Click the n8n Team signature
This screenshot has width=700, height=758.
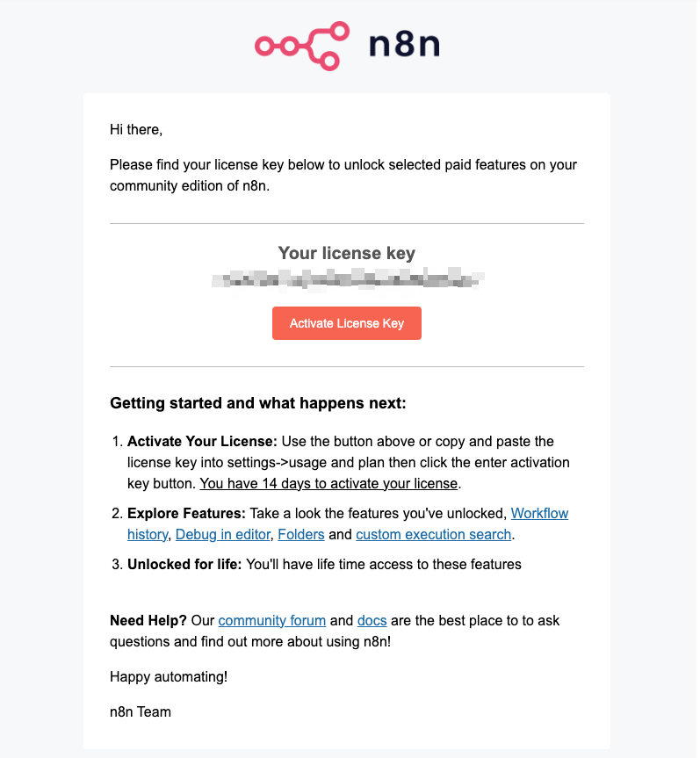click(x=141, y=711)
